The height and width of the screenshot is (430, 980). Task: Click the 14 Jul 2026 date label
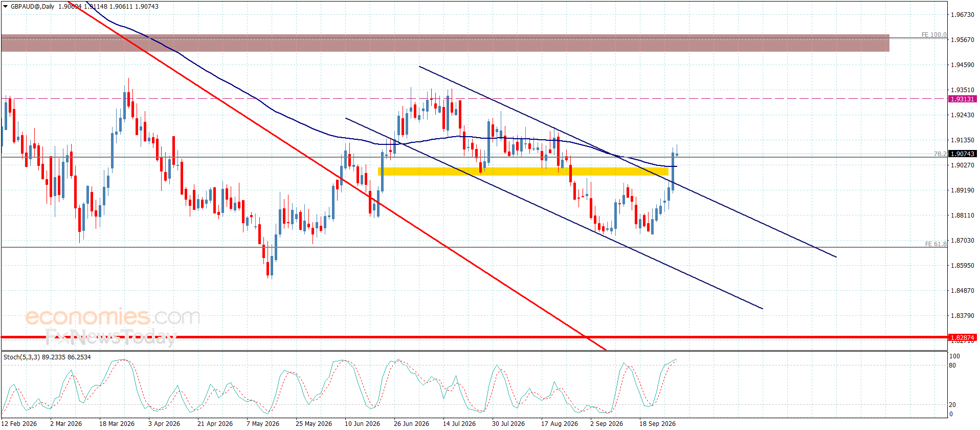point(459,424)
